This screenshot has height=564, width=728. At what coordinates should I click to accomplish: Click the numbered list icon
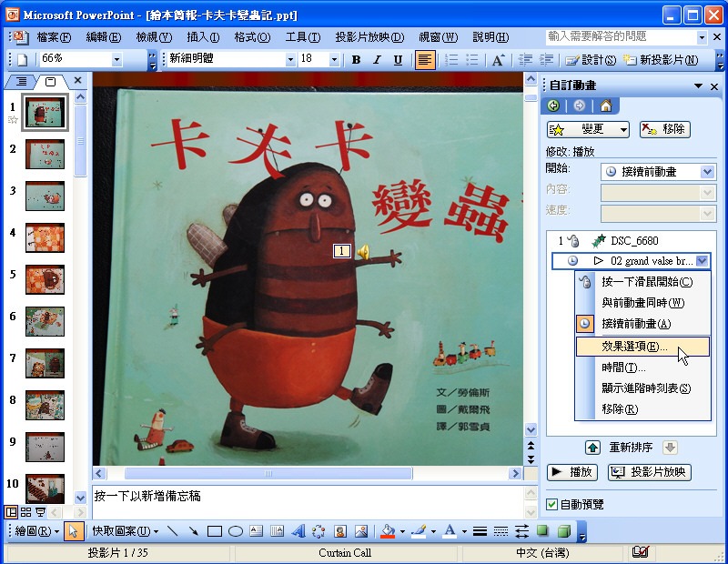coord(450,59)
